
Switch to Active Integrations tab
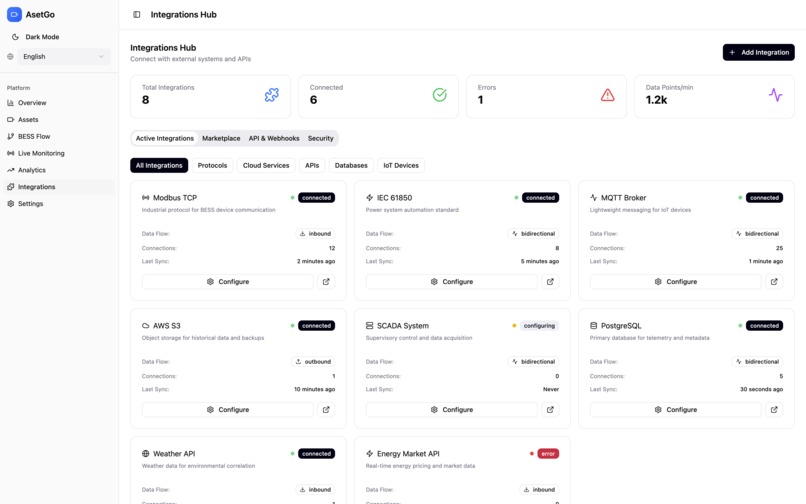pyautogui.click(x=164, y=138)
